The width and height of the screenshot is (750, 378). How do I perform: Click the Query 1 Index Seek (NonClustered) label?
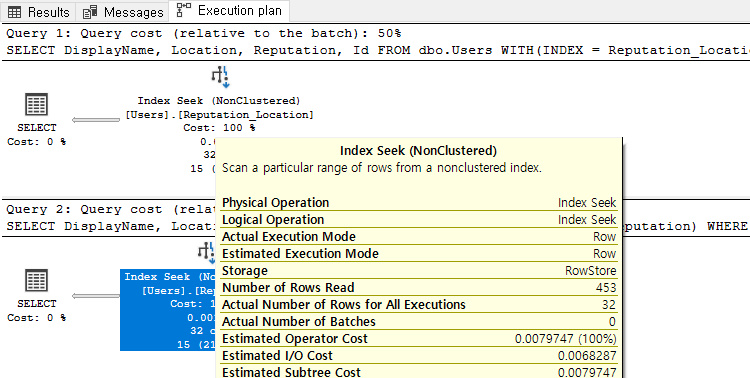219,100
